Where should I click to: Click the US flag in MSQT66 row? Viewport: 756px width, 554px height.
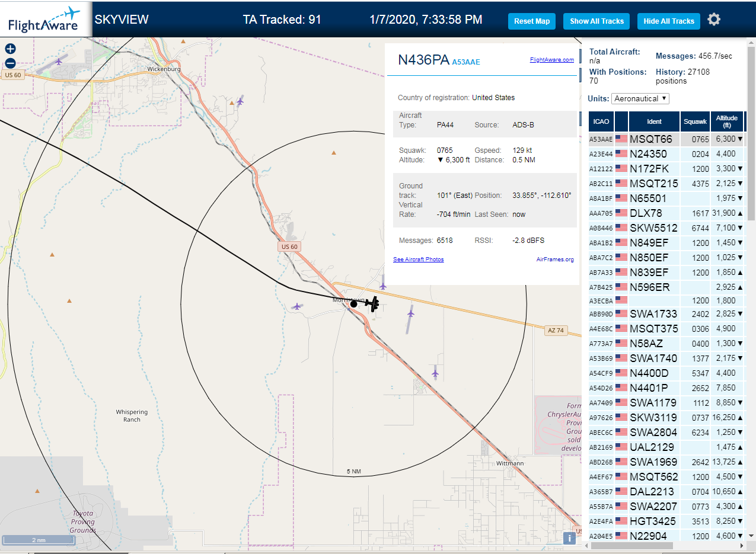(621, 139)
